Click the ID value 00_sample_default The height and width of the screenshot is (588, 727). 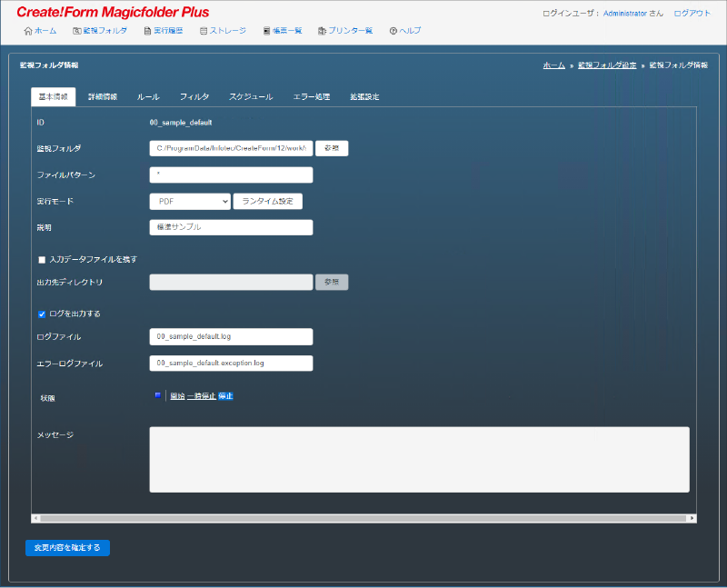[181, 123]
